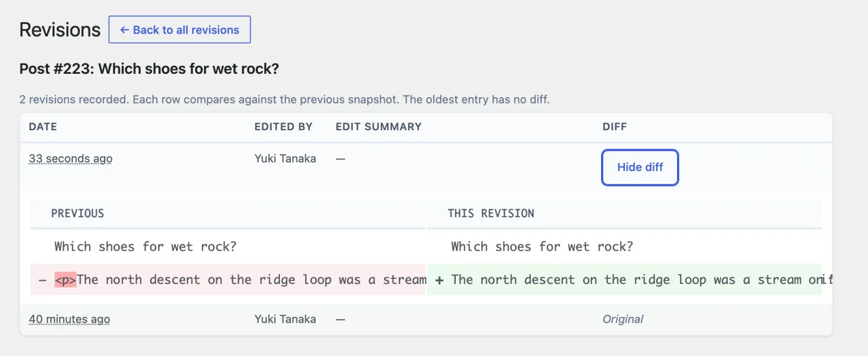Go back to all revisions
Image resolution: width=868 pixels, height=356 pixels.
coord(180,29)
